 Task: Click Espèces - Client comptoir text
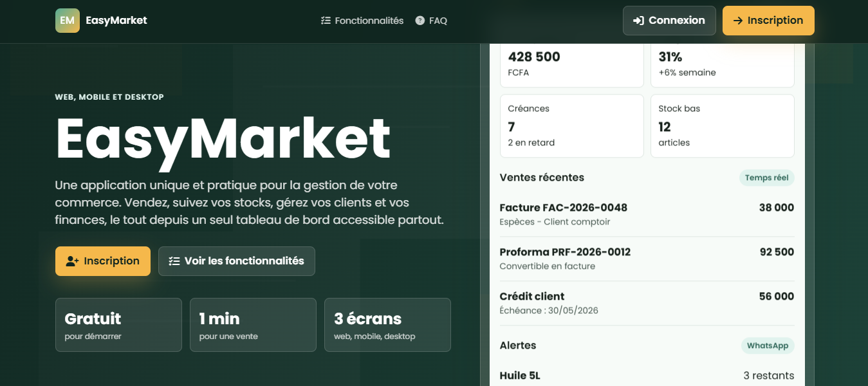555,222
